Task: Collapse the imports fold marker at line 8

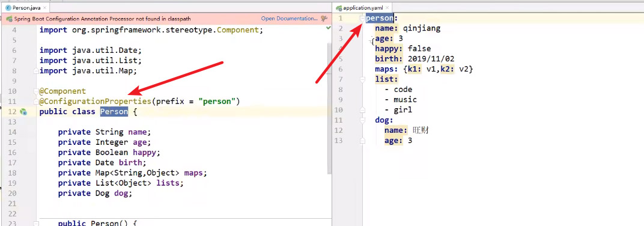Action: (36, 71)
